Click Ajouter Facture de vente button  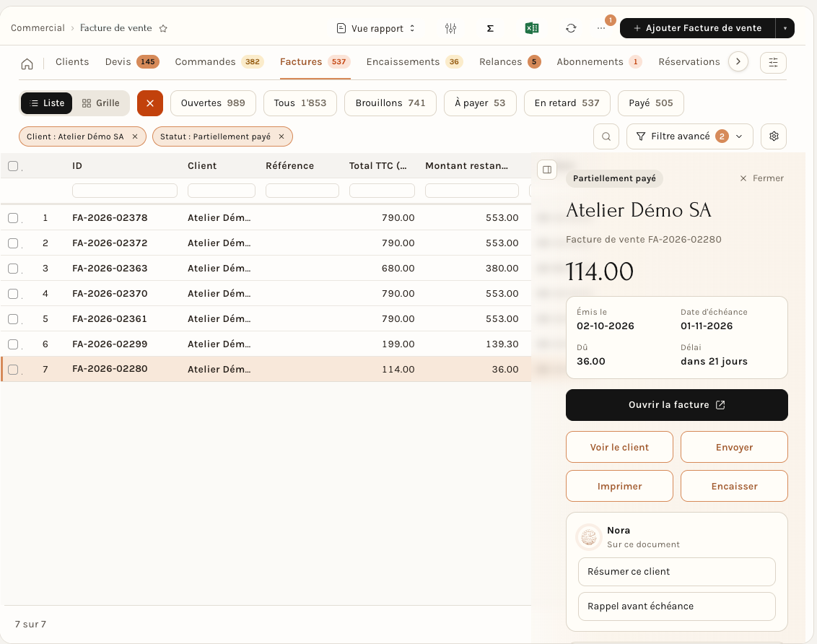(698, 28)
